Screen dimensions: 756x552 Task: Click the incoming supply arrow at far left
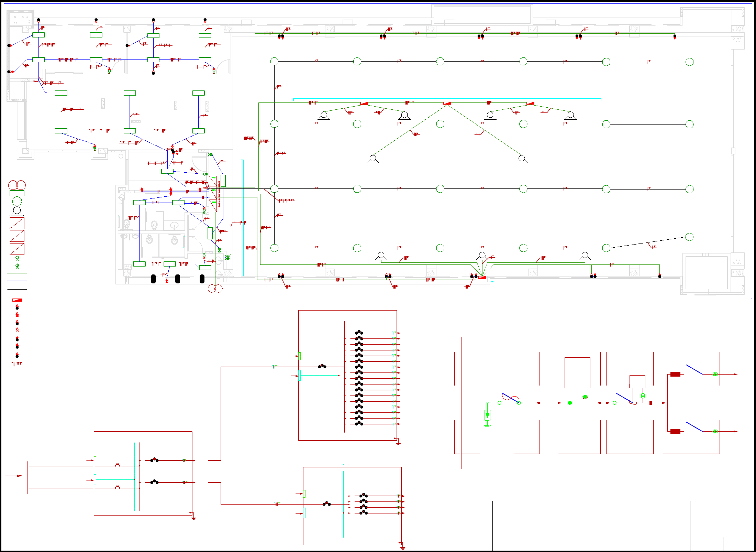(x=14, y=476)
